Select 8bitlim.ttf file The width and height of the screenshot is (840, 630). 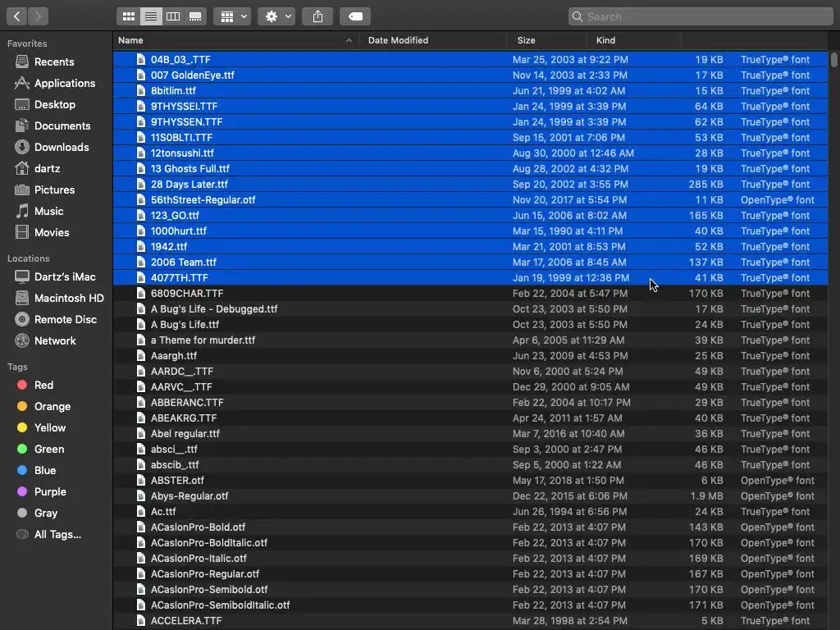pyautogui.click(x=470, y=90)
